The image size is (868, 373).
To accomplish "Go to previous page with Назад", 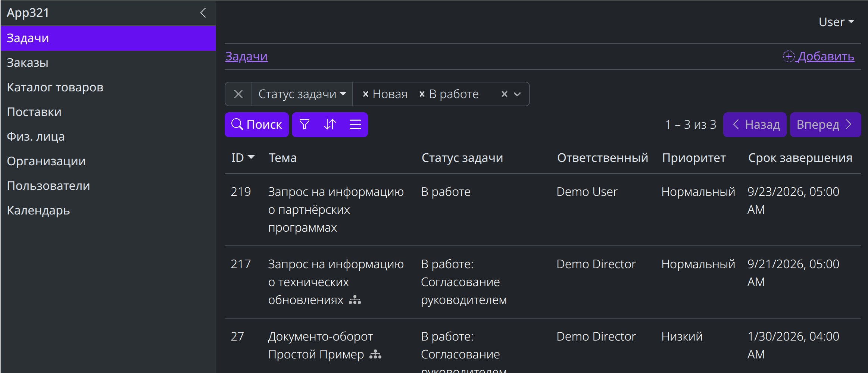I will coord(755,125).
